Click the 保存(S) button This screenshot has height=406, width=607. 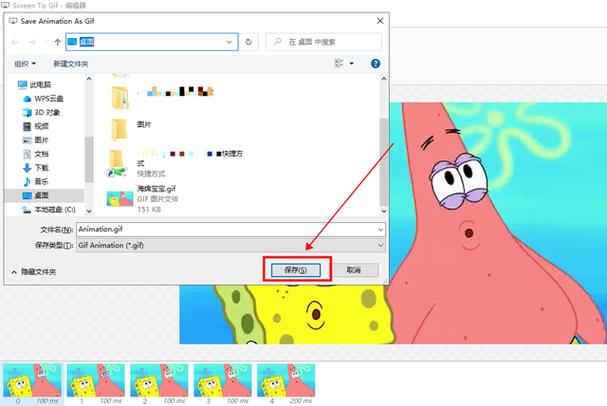pos(296,270)
